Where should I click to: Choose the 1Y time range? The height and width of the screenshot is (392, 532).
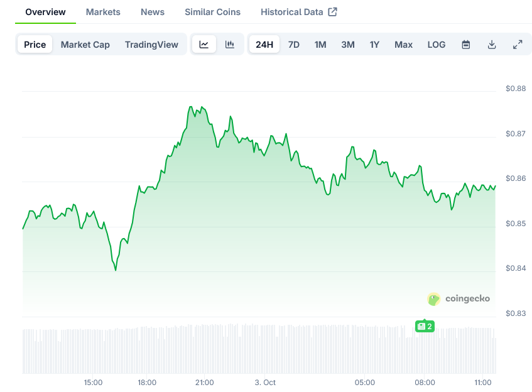point(375,45)
